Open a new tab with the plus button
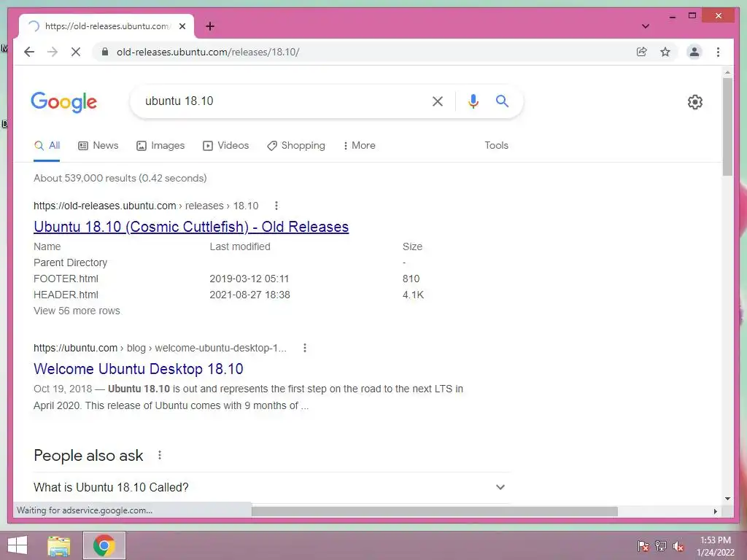 (x=210, y=26)
